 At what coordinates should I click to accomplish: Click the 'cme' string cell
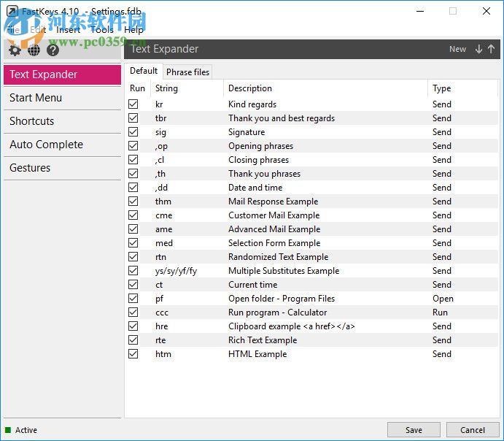(164, 215)
